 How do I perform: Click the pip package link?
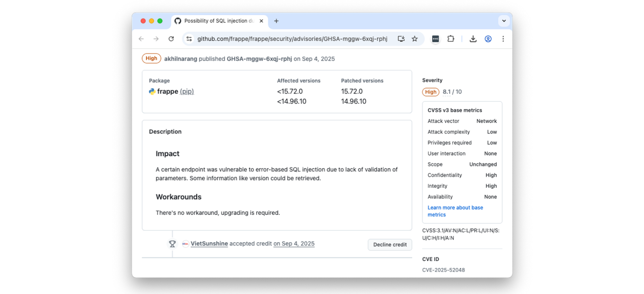[x=187, y=92]
